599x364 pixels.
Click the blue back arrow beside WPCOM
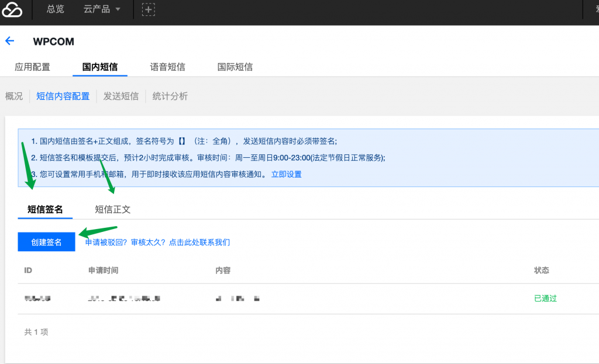click(11, 41)
